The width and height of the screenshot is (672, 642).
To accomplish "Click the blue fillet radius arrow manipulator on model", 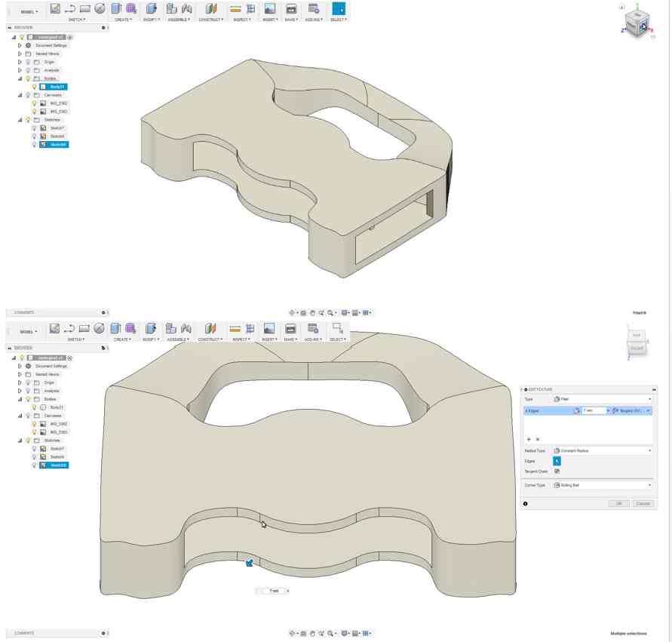I will point(250,562).
